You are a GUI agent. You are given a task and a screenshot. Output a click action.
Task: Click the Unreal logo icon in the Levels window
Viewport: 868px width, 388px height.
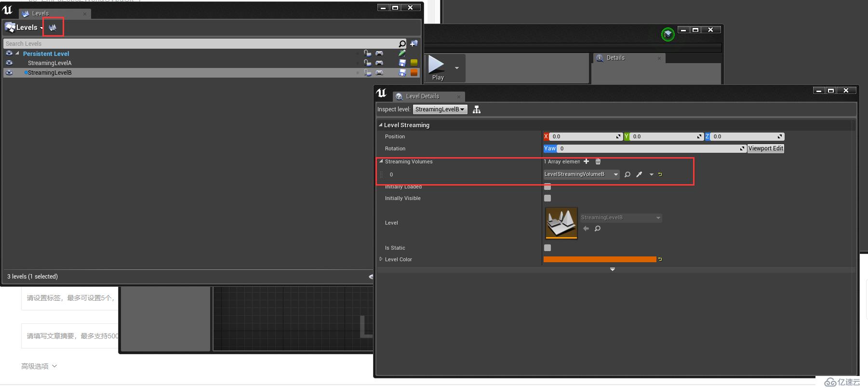pyautogui.click(x=7, y=10)
